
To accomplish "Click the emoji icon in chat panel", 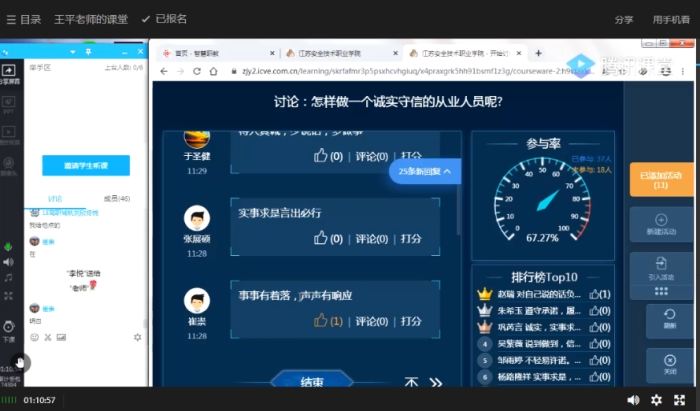I will pos(33,337).
